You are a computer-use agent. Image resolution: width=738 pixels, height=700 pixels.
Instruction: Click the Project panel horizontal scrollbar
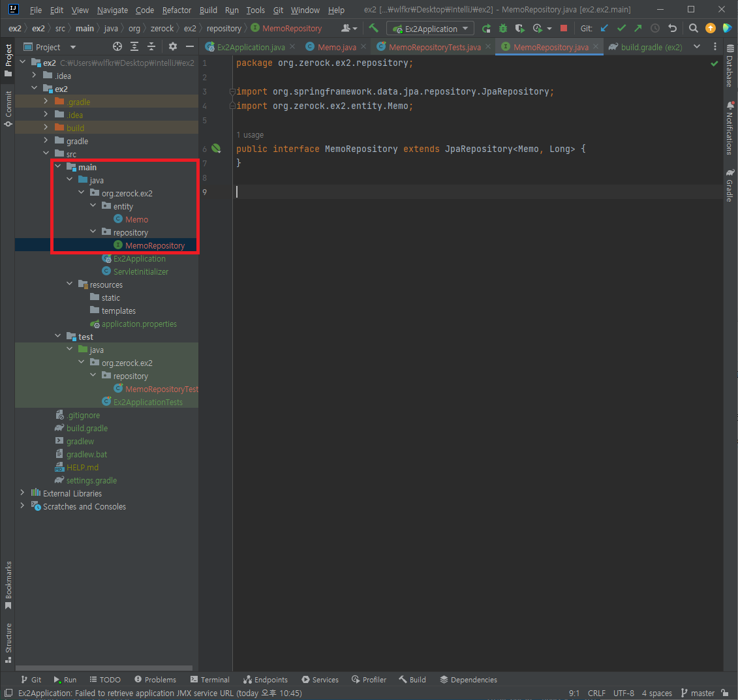click(104, 668)
